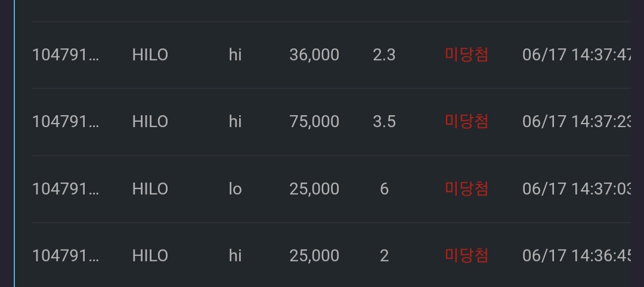The image size is (644, 287).
Task: Click the HILO game label in the lo row
Action: 150,189
